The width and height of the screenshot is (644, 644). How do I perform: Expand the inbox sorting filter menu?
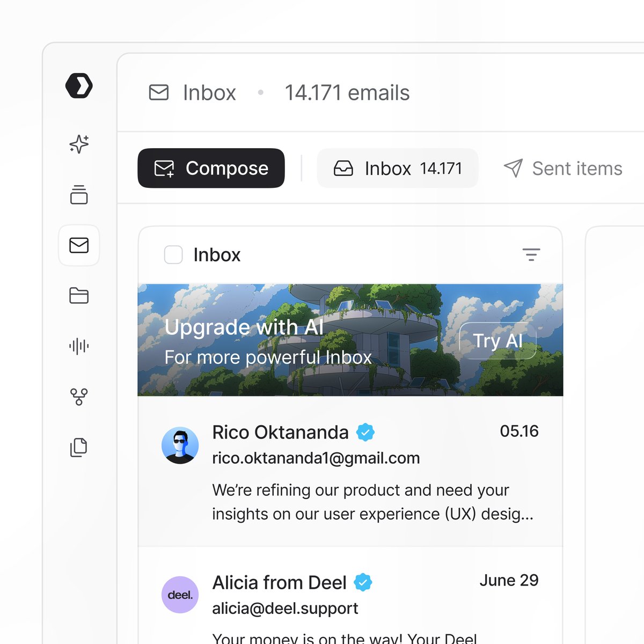pos(531,255)
